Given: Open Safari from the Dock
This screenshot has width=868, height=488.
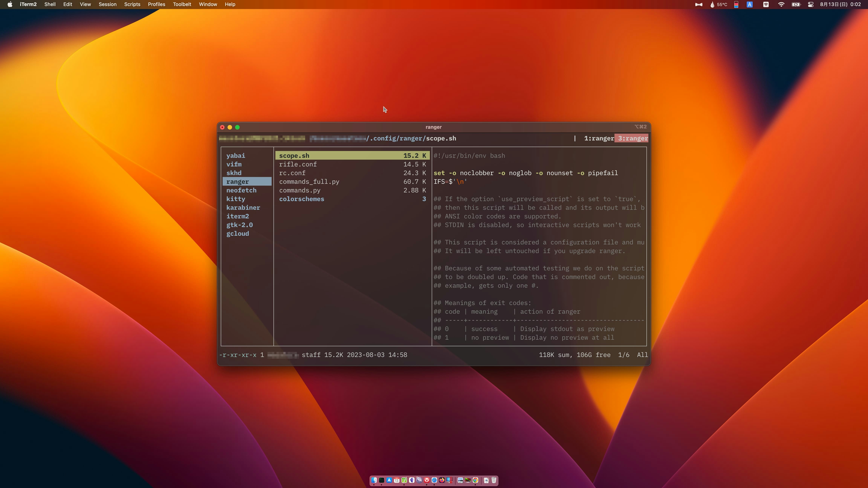Looking at the screenshot, I should 434,480.
